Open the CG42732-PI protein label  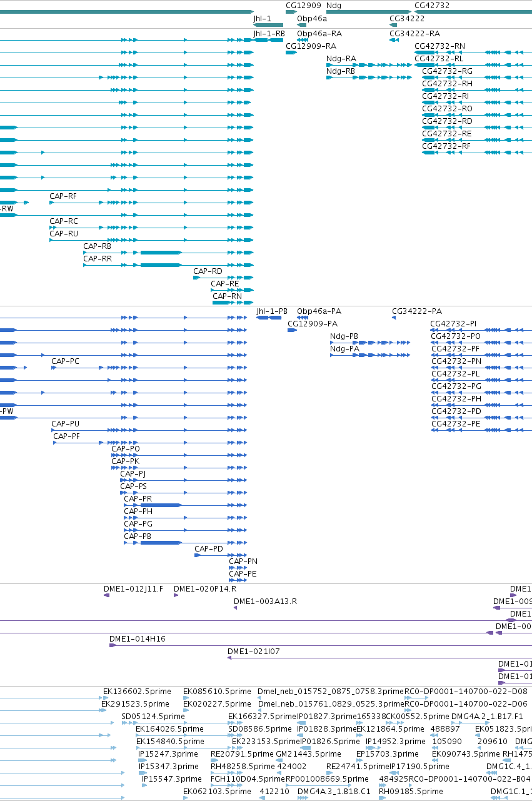(x=453, y=324)
